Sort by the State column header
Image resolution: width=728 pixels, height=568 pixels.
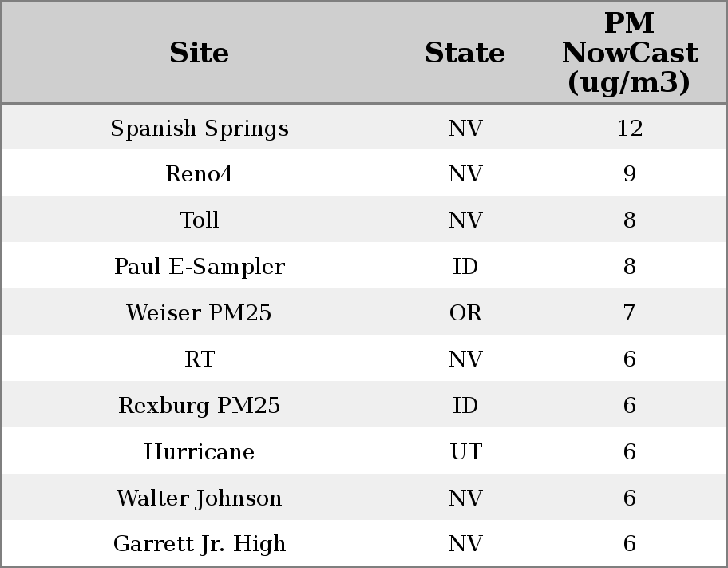click(x=465, y=54)
